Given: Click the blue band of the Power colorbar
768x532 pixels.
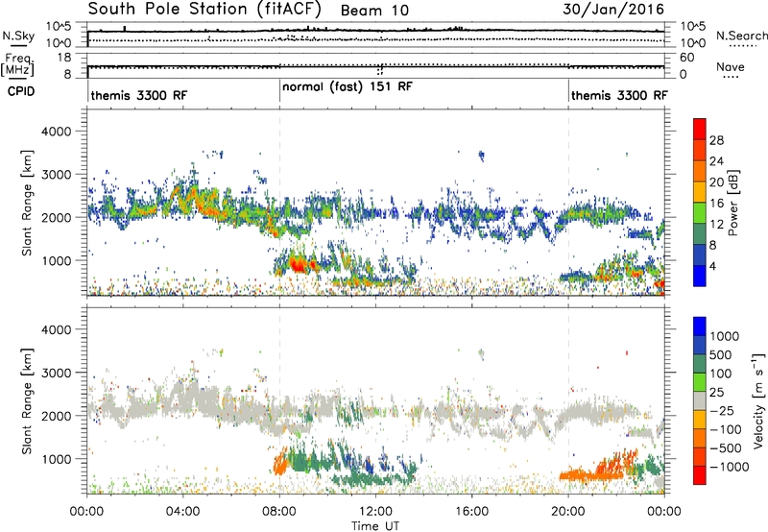Looking at the screenshot, I should [700, 276].
